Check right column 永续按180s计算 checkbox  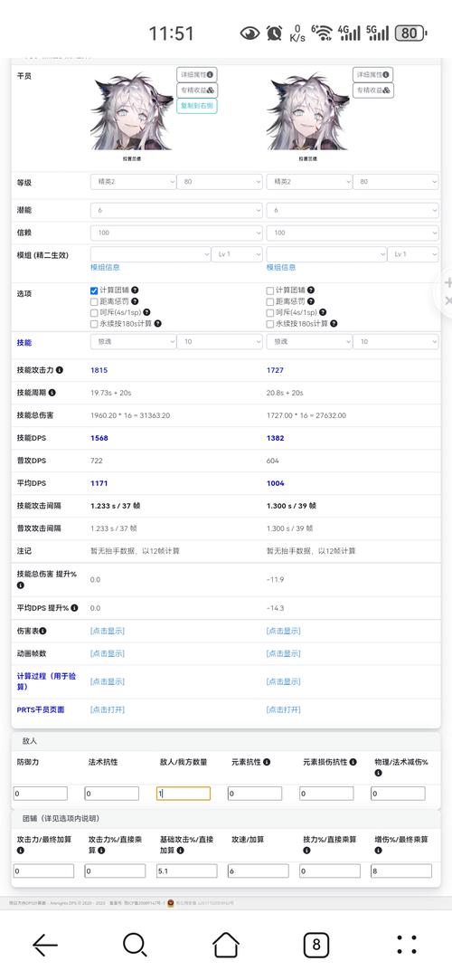269,324
